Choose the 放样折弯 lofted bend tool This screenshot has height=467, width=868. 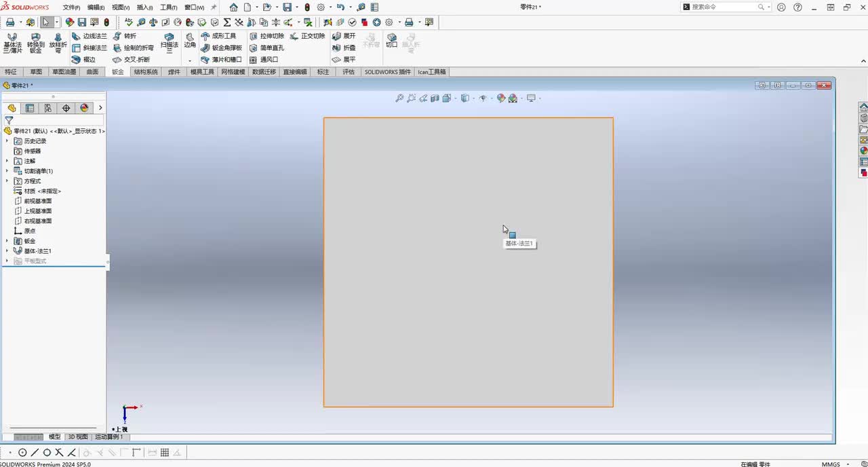(58, 42)
